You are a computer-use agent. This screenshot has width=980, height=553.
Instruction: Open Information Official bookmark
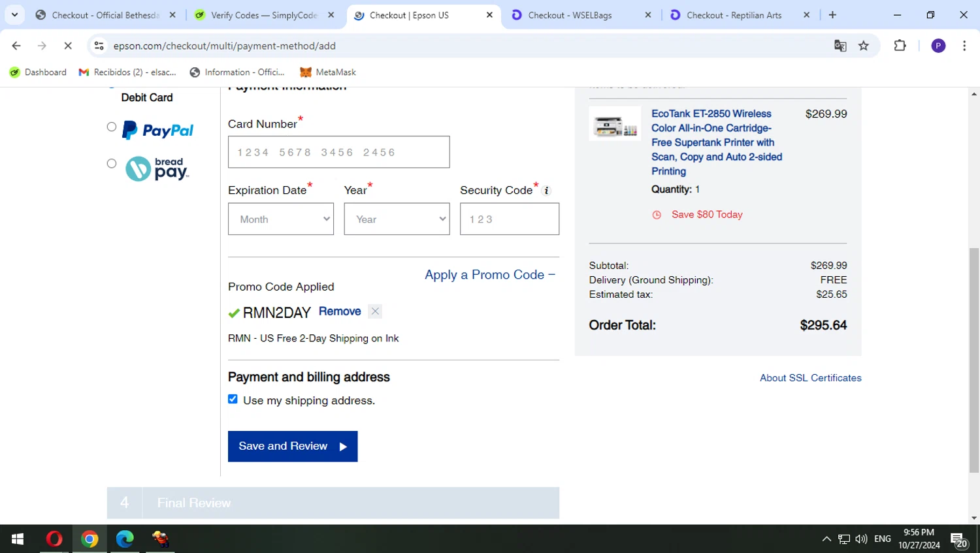[x=237, y=72]
